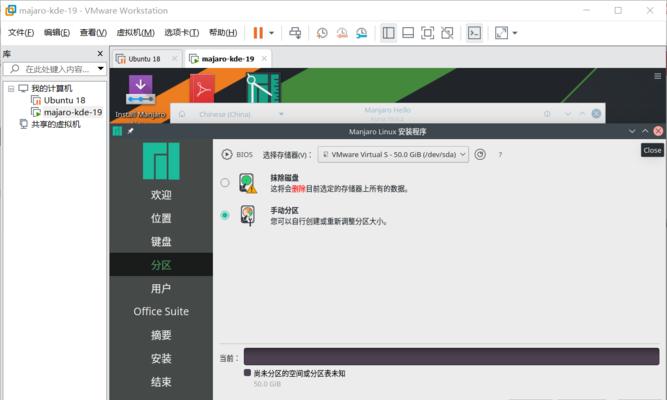Click the unpartitioned space legend swatch
The image size is (667, 400).
pos(247,373)
